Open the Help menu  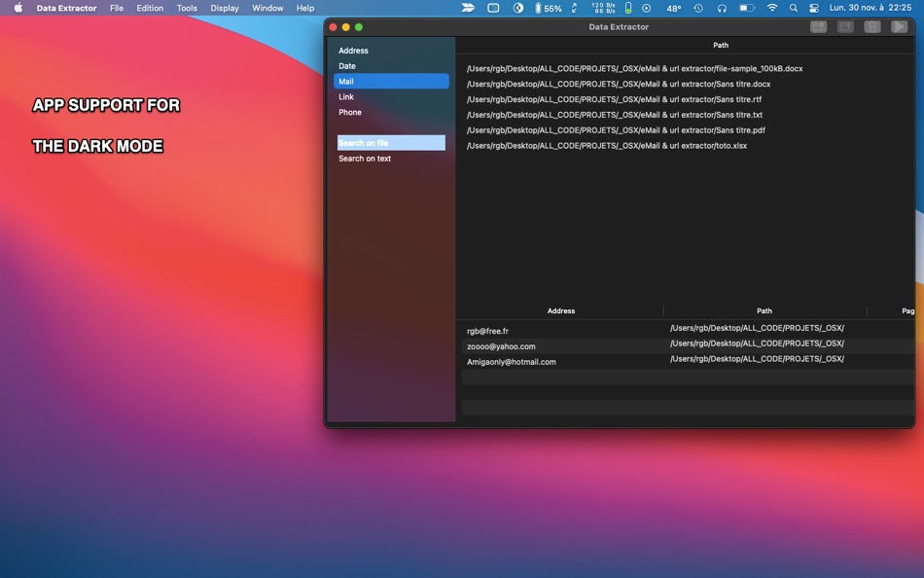point(305,8)
